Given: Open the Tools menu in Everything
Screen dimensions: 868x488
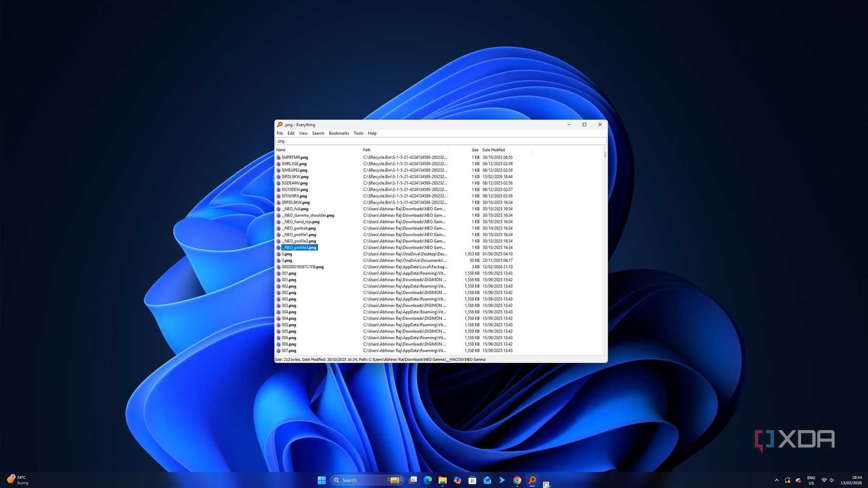Looking at the screenshot, I should point(358,133).
